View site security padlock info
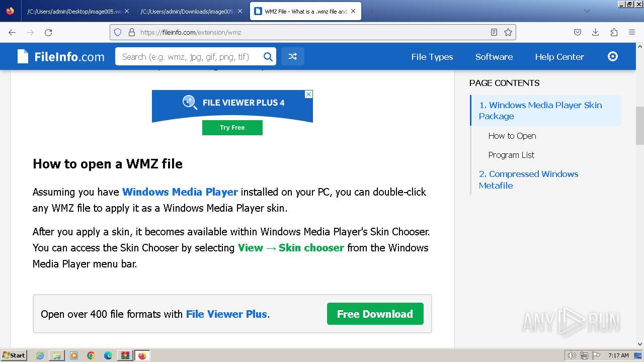The height and width of the screenshot is (362, 644). click(x=132, y=32)
